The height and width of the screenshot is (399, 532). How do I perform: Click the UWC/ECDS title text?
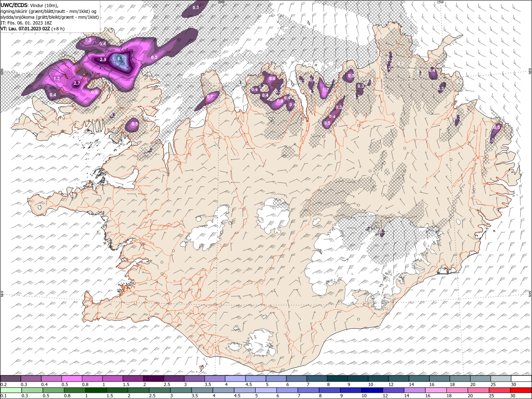(x=14, y=5)
